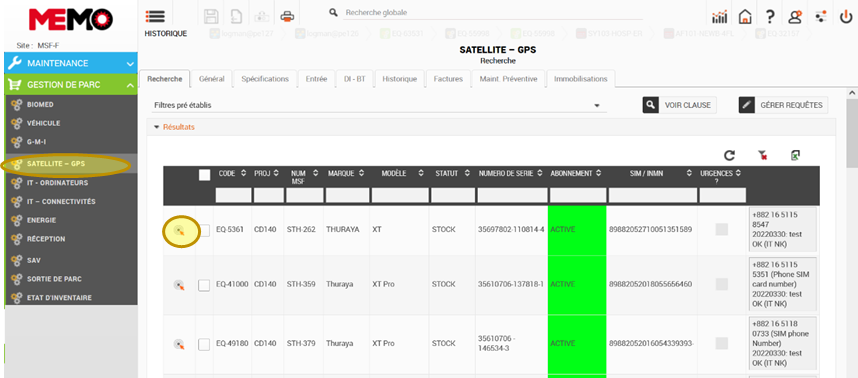Switch to the Historique tab
This screenshot has height=378, width=858.
(399, 79)
